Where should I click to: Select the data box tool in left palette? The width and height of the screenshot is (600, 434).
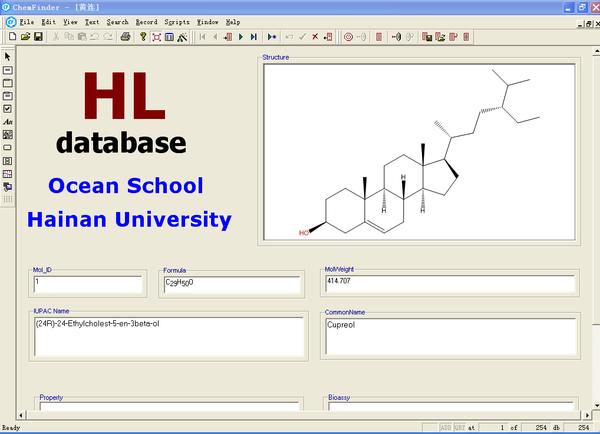tap(8, 70)
